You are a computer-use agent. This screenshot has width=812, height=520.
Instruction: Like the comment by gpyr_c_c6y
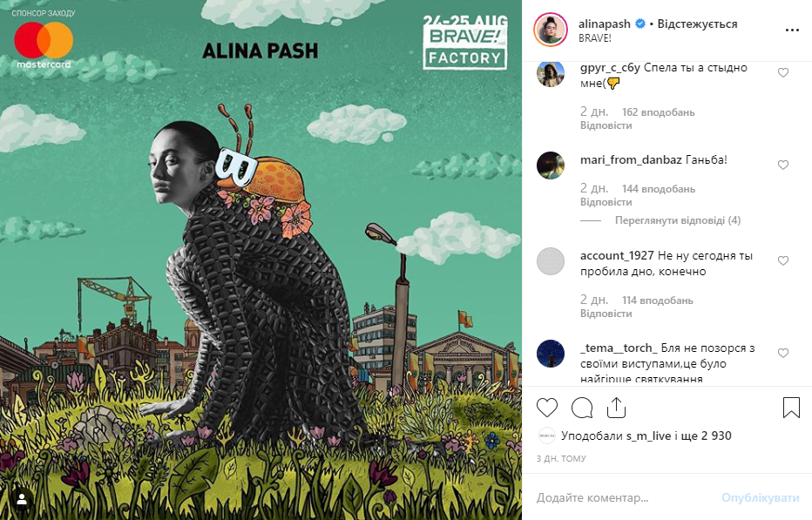(x=783, y=72)
